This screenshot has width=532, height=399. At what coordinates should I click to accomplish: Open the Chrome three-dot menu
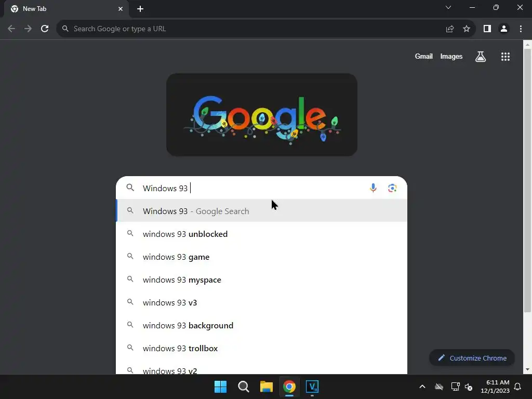pos(521,29)
